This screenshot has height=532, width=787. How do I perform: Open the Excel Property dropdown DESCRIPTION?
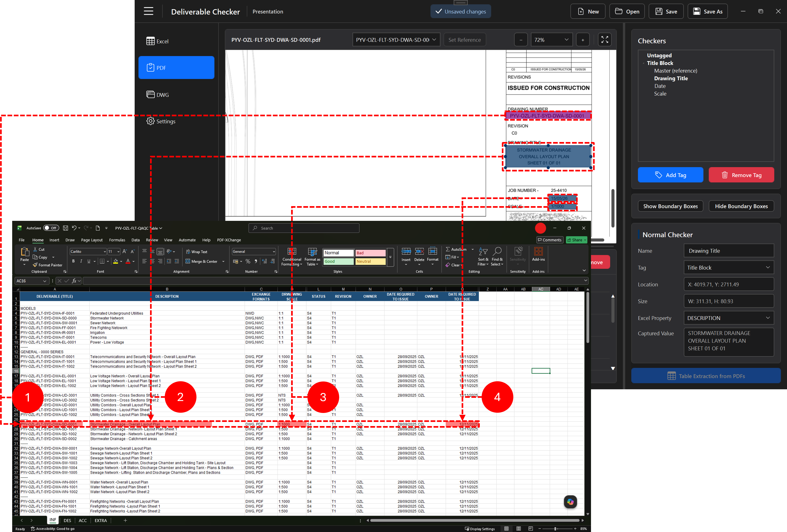coord(729,318)
